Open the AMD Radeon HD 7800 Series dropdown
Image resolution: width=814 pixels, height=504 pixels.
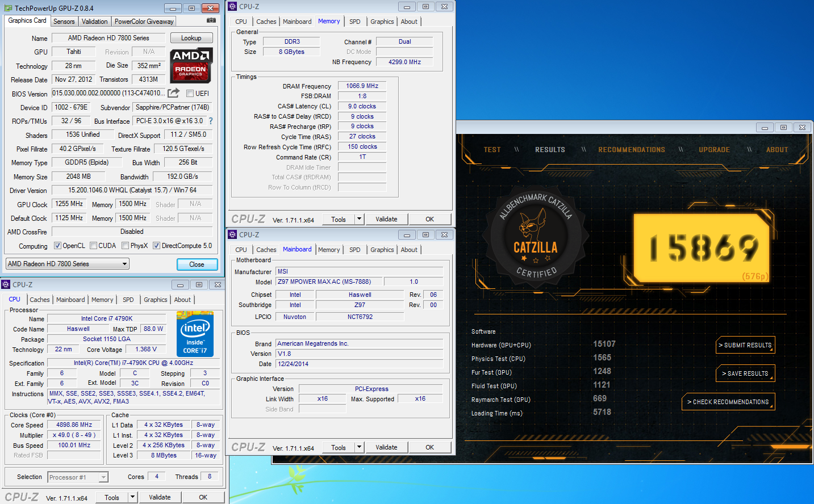(x=68, y=264)
